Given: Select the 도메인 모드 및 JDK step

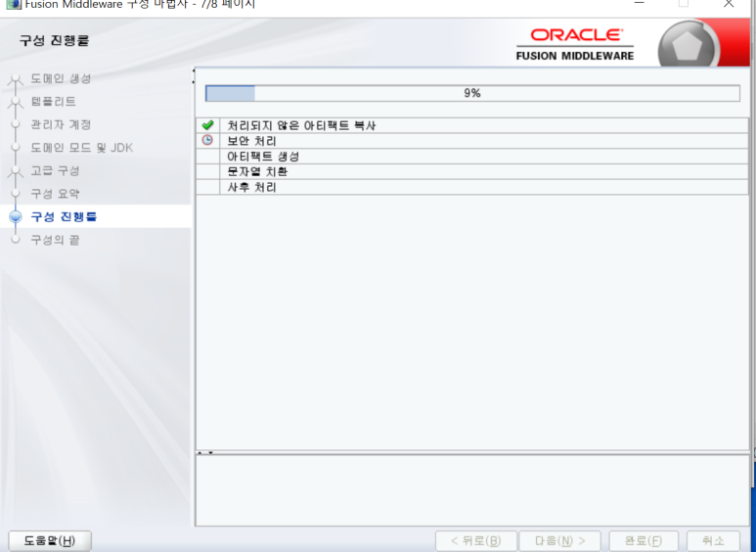Looking at the screenshot, I should [82, 148].
